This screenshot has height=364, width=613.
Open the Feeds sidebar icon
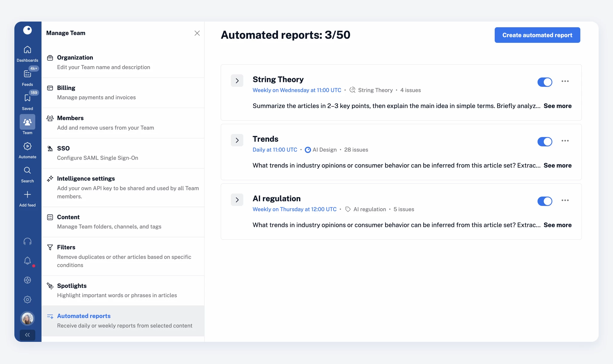[x=27, y=74]
